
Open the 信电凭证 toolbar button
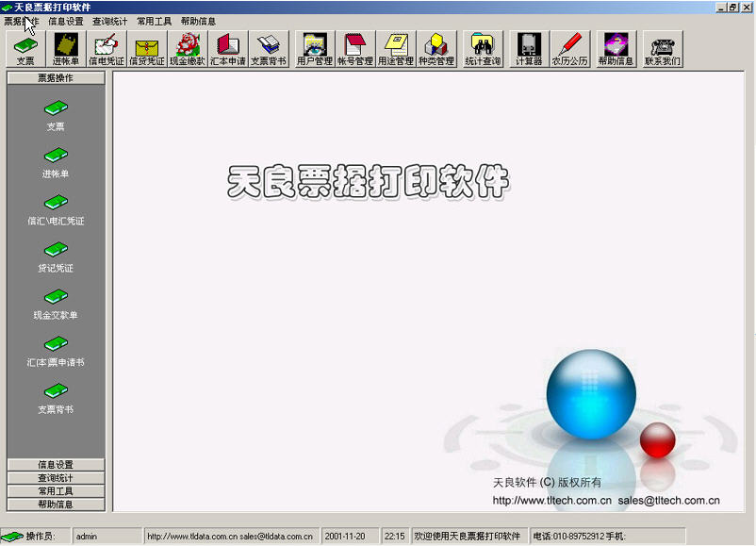pyautogui.click(x=107, y=49)
